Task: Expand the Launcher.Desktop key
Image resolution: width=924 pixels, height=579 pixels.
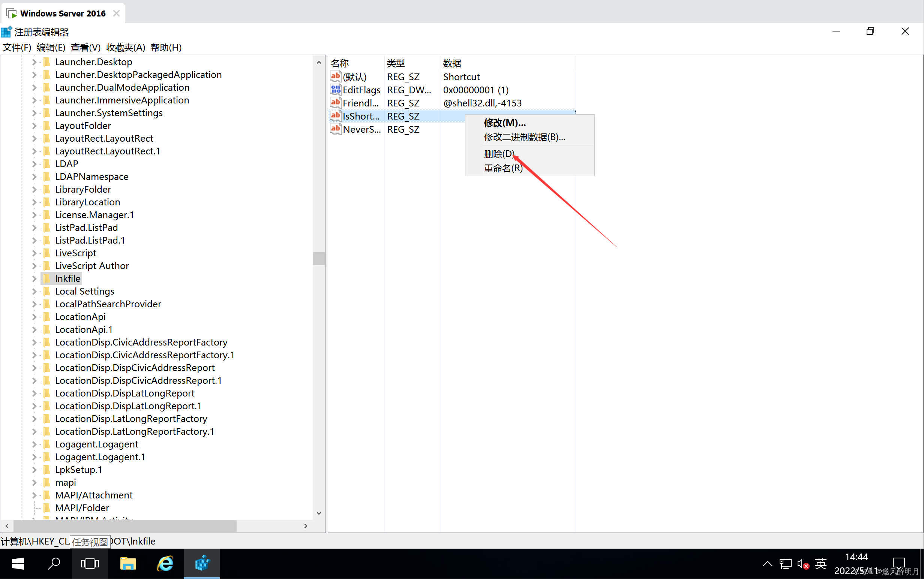Action: [34, 62]
